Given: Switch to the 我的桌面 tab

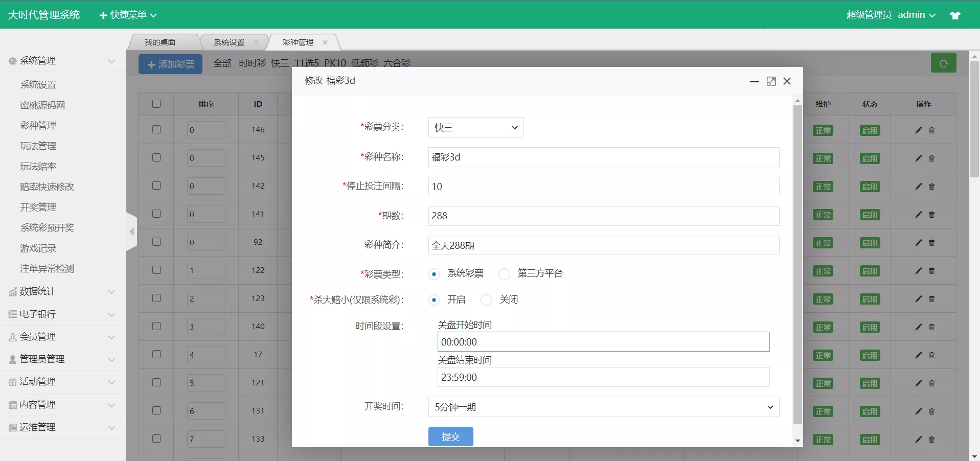Looking at the screenshot, I should click(161, 42).
